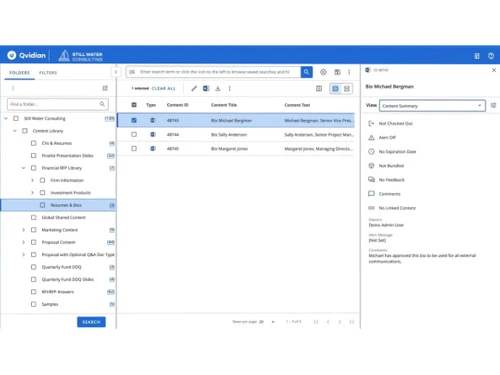The height and width of the screenshot is (375, 500).
Task: Open selected content in Word icon
Action: coord(206,88)
